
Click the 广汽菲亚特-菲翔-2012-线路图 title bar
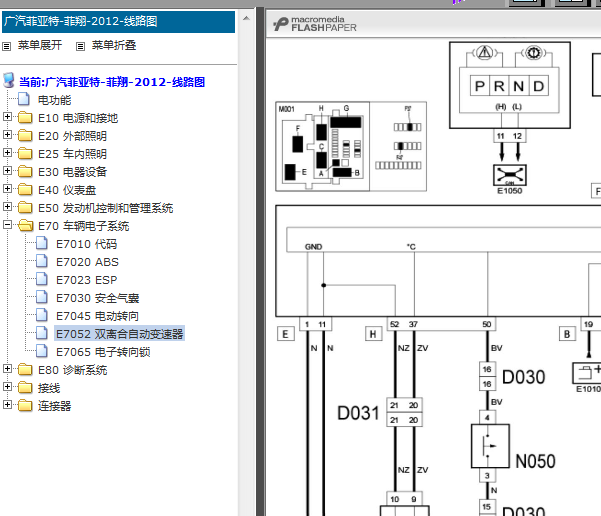tap(118, 21)
